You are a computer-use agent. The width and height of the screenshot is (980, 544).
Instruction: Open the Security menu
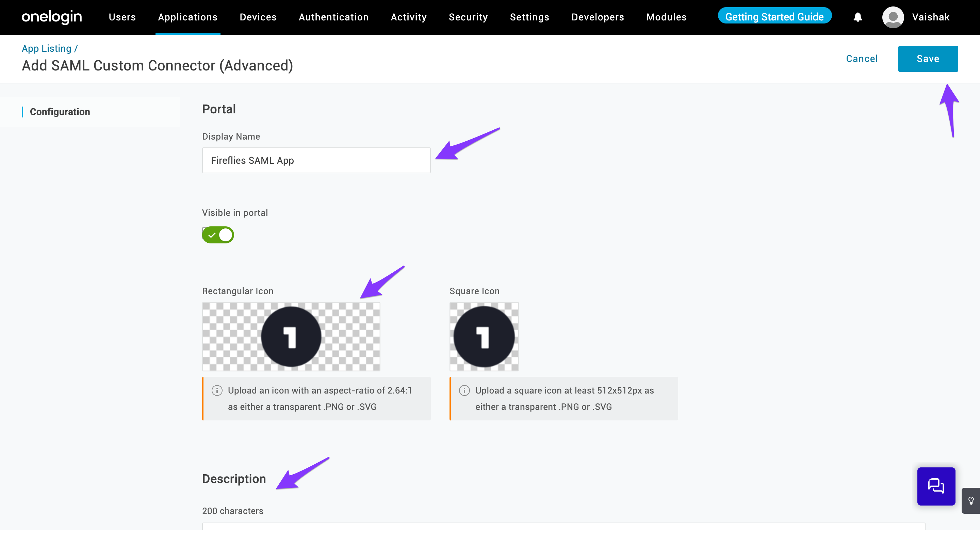click(468, 17)
